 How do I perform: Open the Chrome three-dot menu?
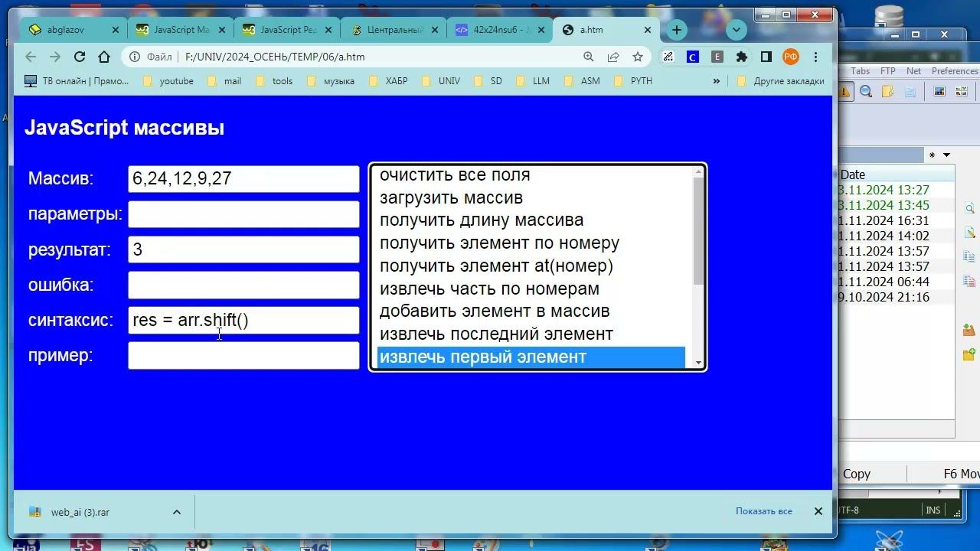click(816, 57)
